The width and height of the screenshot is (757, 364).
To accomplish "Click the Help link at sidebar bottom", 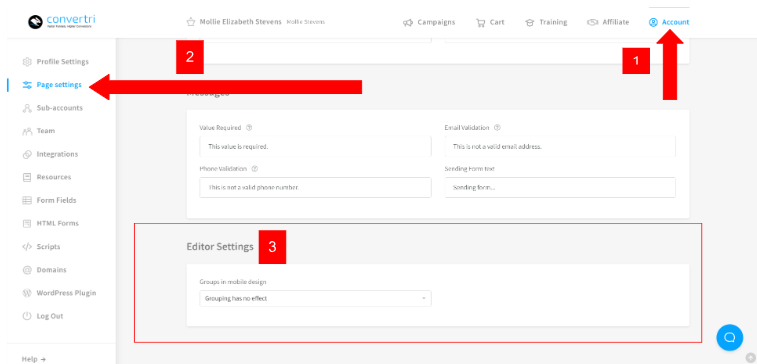I will (x=34, y=359).
